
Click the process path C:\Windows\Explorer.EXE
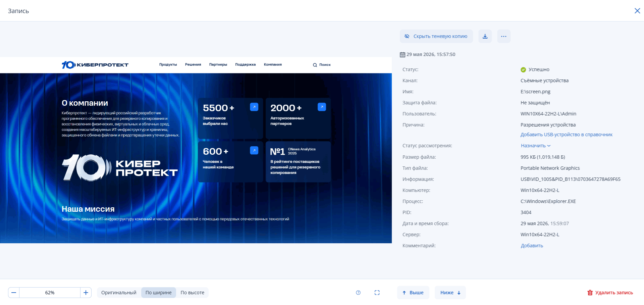[x=548, y=201]
